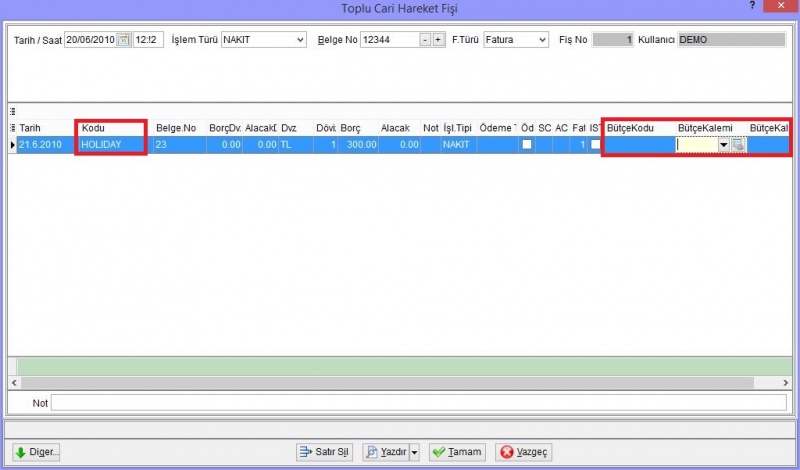This screenshot has height=470, width=800.
Task: Click the Not text field at bottom
Action: (419, 403)
